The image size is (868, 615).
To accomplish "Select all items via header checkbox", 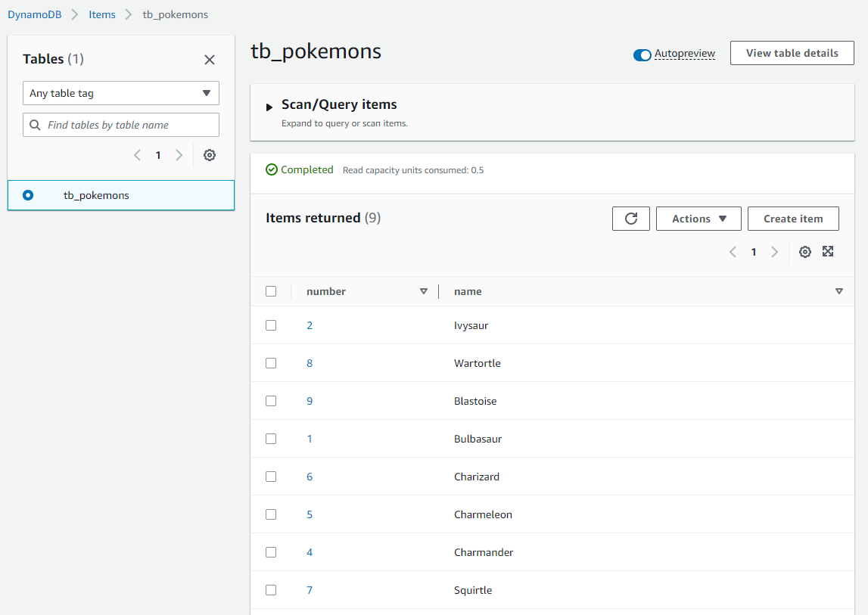I will point(271,290).
